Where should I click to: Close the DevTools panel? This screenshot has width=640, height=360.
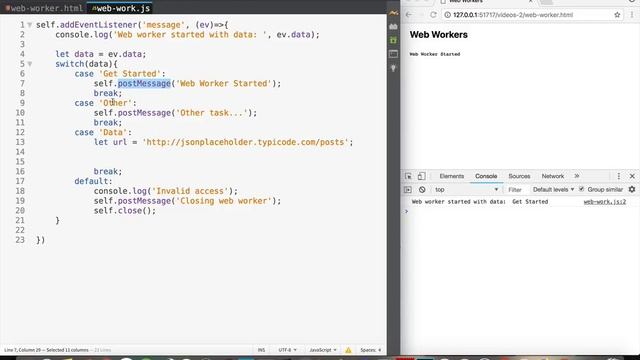pos(632,176)
